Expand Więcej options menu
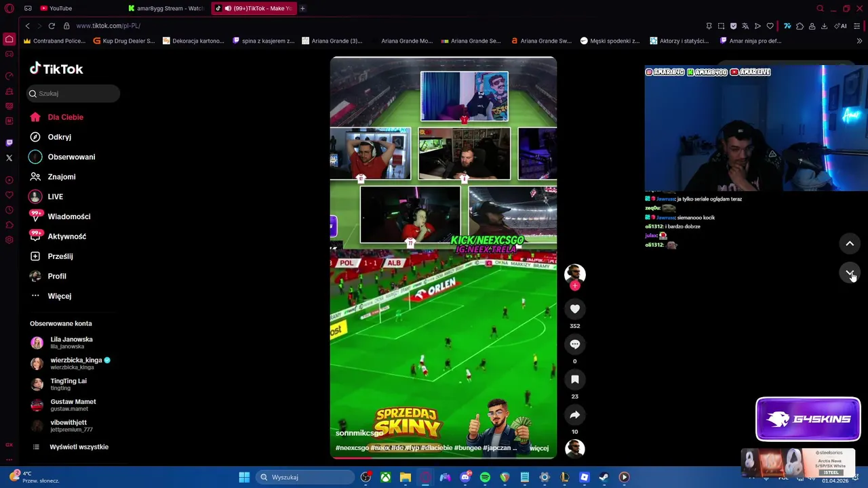Viewport: 868px width, 488px height. coord(52,296)
